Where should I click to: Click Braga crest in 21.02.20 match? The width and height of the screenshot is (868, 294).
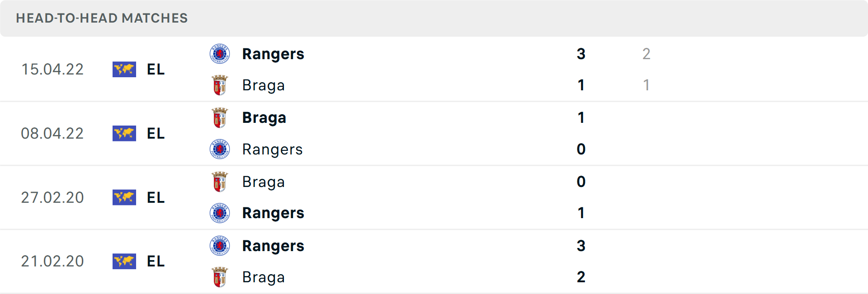(220, 277)
